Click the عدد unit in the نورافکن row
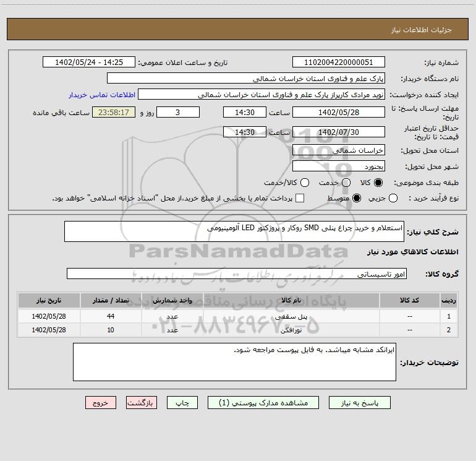The height and width of the screenshot is (461, 476). pos(172,330)
